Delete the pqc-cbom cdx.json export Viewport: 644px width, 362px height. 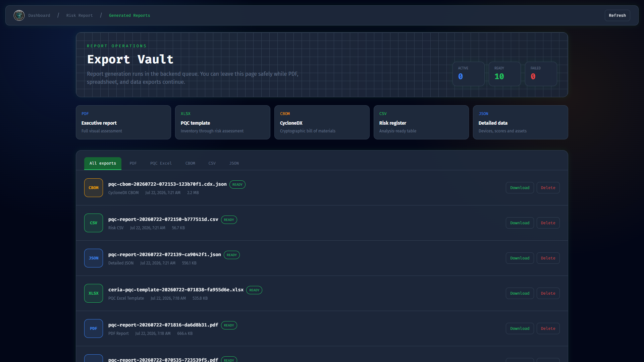(x=548, y=188)
